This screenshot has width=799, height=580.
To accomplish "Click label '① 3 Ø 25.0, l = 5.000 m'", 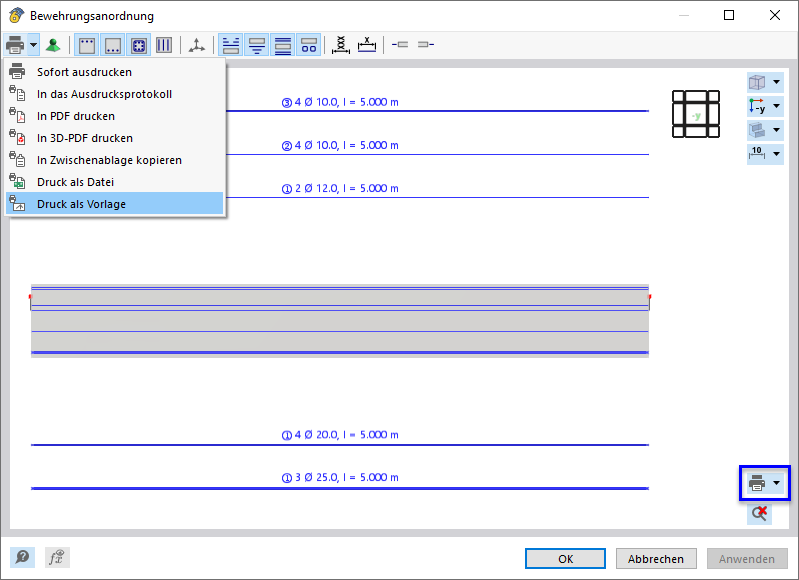I will (340, 478).
